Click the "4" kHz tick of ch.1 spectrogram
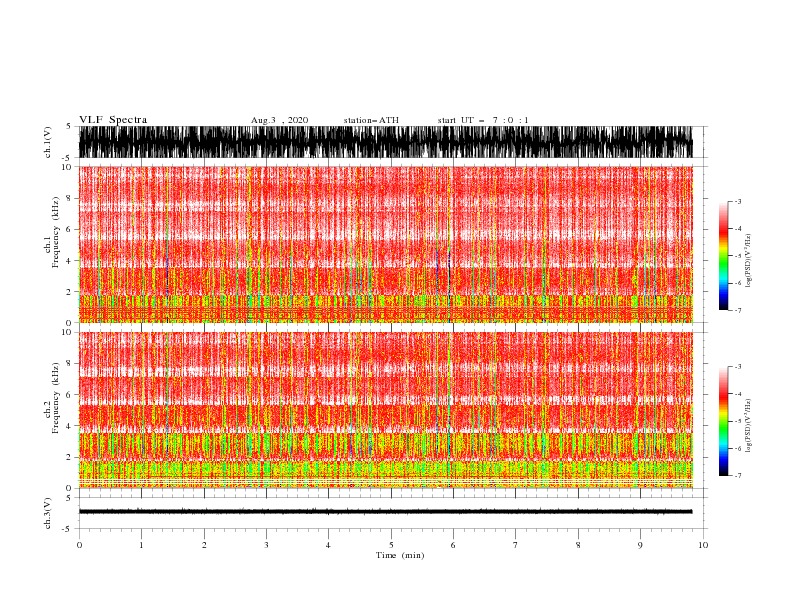 tap(69, 261)
